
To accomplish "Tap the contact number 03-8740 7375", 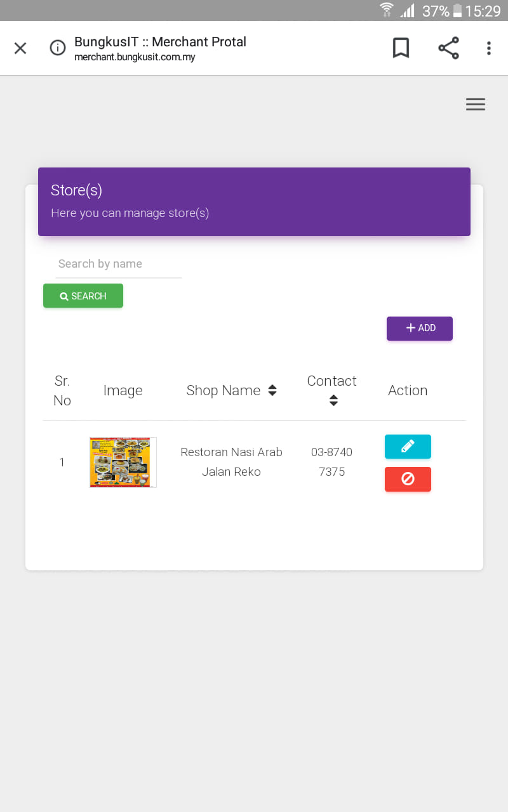I will 331,462.
